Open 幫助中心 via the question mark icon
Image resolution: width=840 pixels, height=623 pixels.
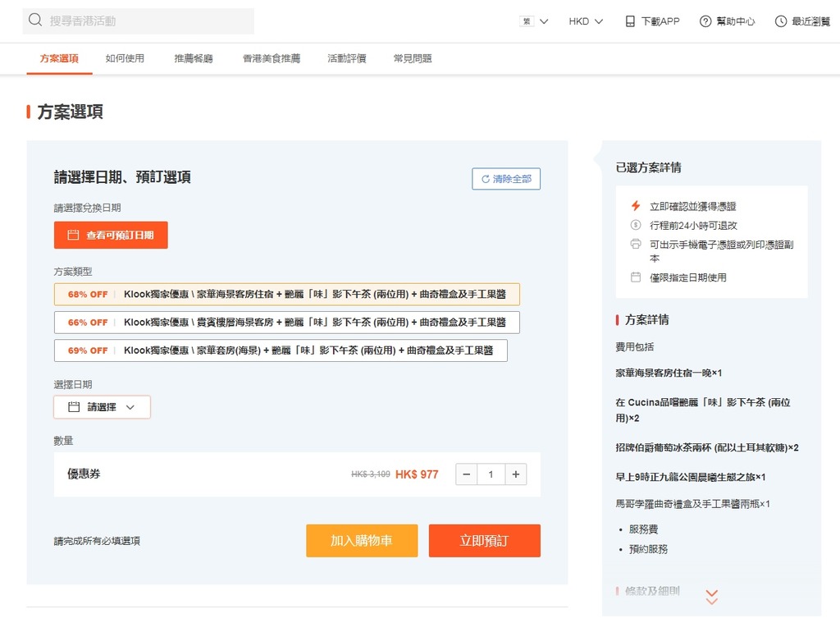click(x=703, y=21)
